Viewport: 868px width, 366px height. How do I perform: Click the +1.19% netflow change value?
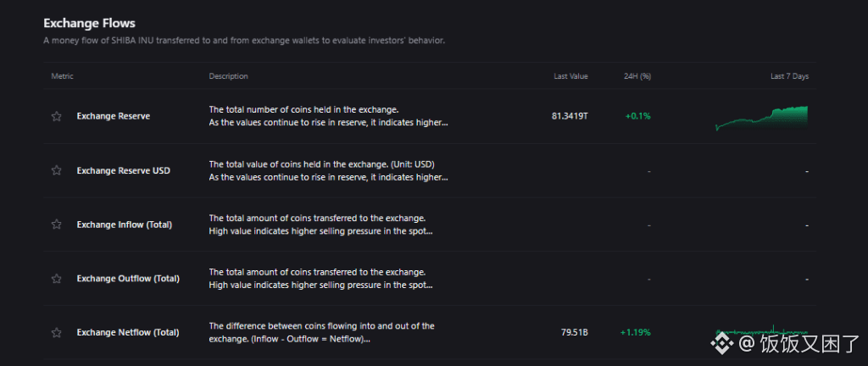pos(635,332)
